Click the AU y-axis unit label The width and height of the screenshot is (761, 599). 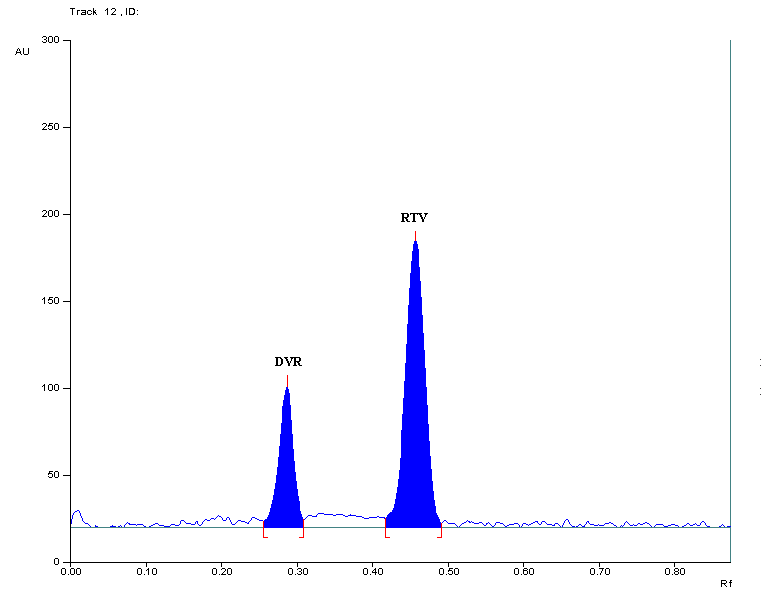point(22,51)
